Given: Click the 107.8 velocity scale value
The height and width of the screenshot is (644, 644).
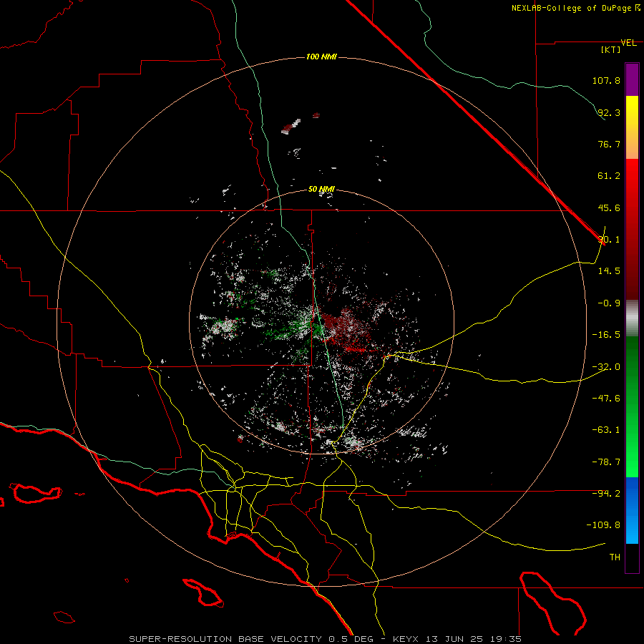Looking at the screenshot, I should click(606, 80).
